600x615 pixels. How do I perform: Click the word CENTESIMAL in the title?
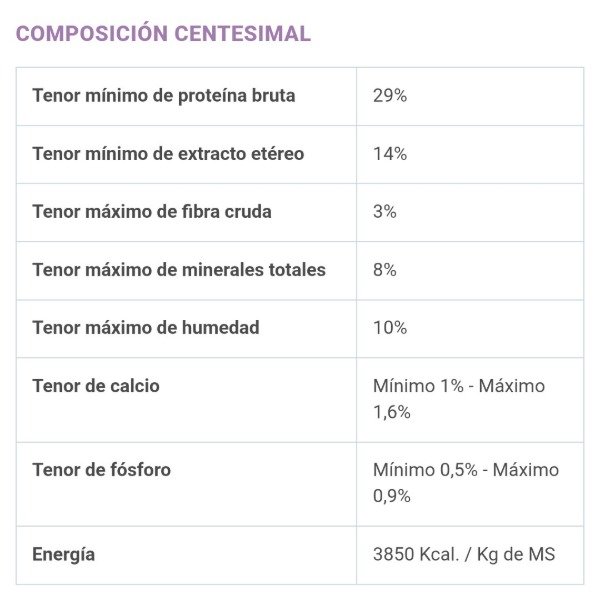[243, 33]
